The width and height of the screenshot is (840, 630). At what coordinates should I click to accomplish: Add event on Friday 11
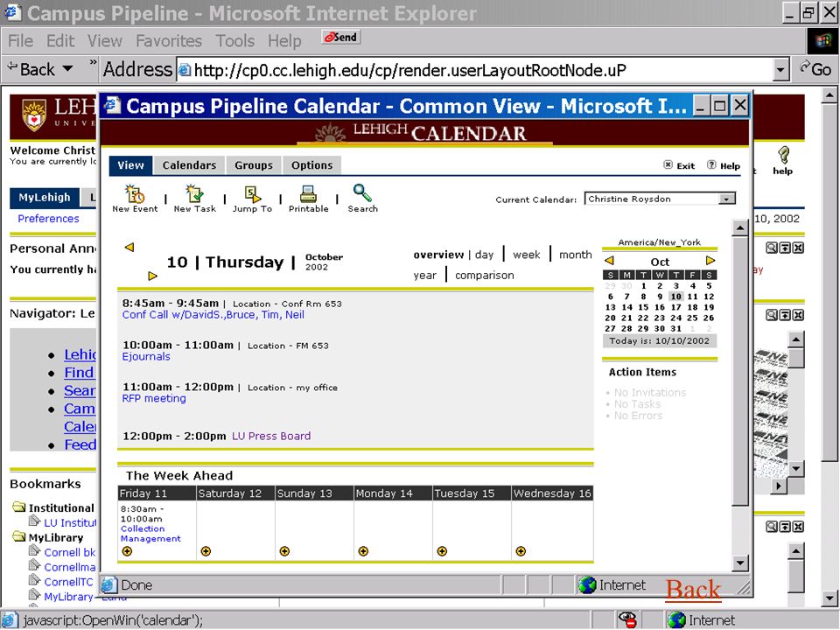[127, 551]
